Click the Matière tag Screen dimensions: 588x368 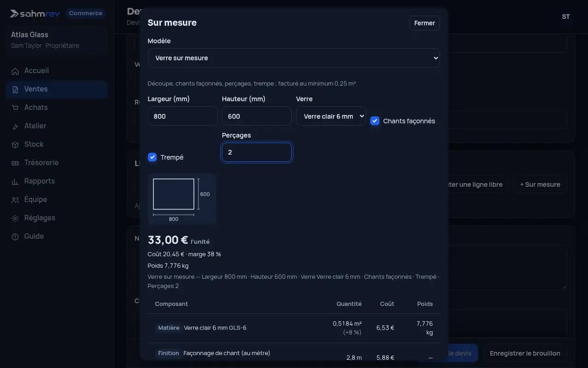(x=169, y=328)
